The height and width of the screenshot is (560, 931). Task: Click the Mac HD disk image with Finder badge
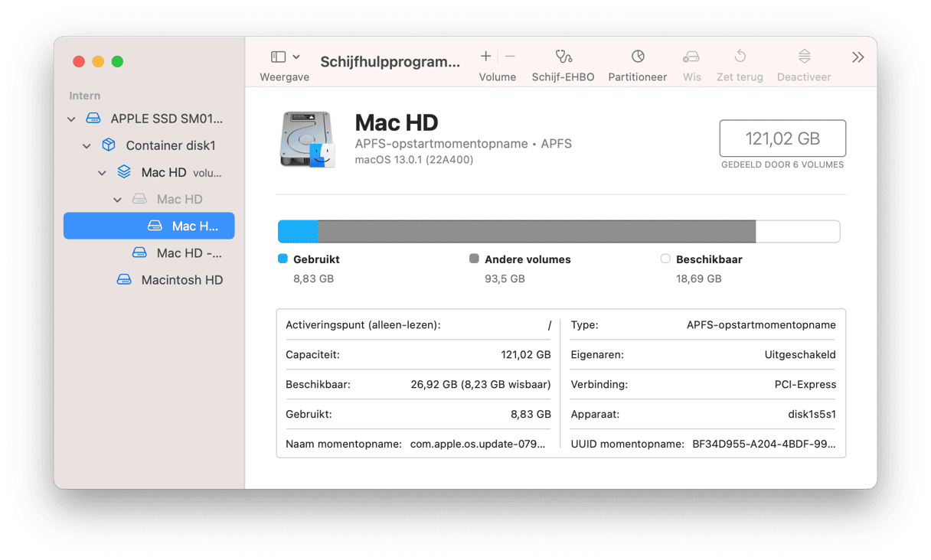pos(308,140)
